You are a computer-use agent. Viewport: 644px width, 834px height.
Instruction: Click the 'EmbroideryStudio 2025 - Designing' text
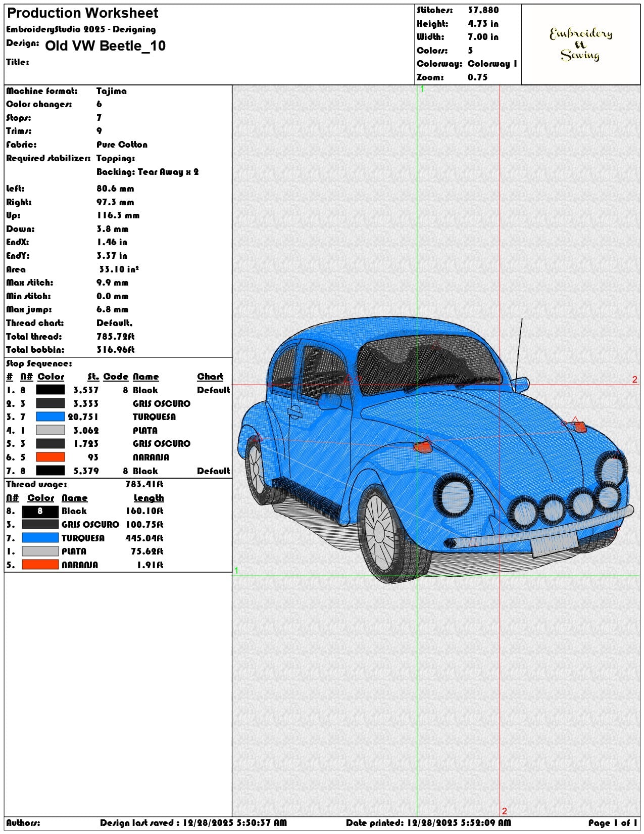point(81,29)
